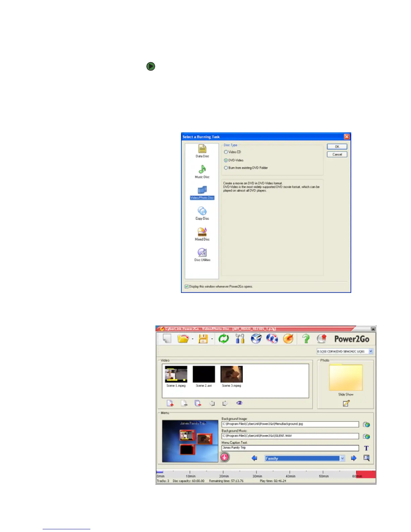Click the Menu Caption Text field
The width and height of the screenshot is (411, 532).
tap(290, 448)
